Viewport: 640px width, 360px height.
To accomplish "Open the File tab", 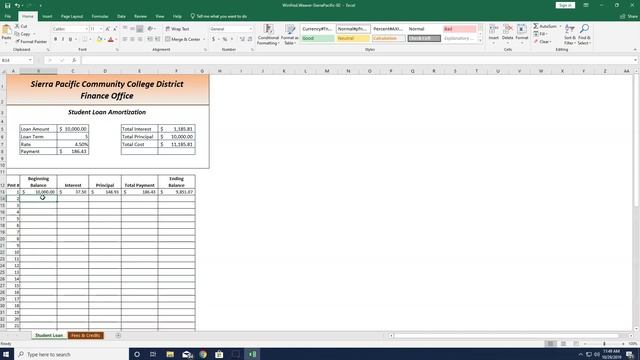I will (x=8, y=16).
